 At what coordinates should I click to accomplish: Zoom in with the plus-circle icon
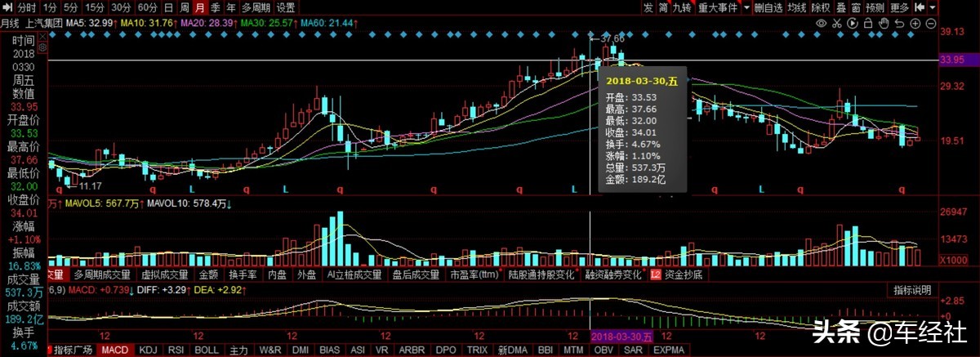click(x=915, y=24)
